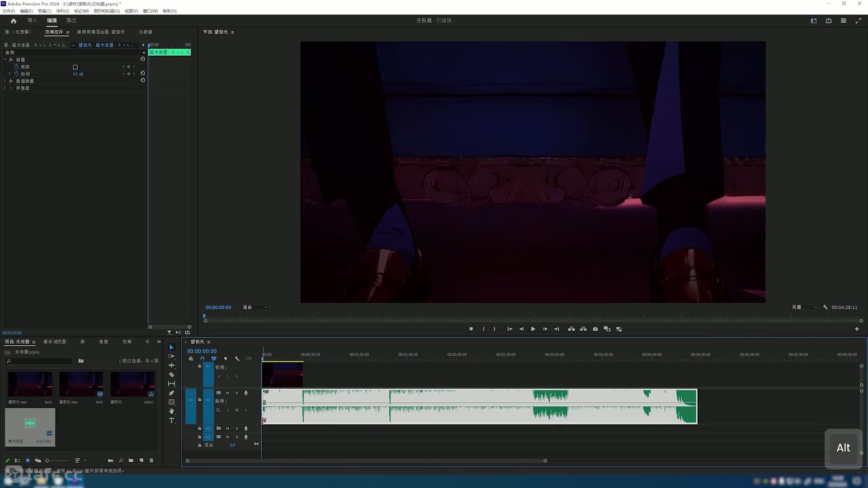Click the New Item icon
Viewport: 868px width, 488px height.
142,460
